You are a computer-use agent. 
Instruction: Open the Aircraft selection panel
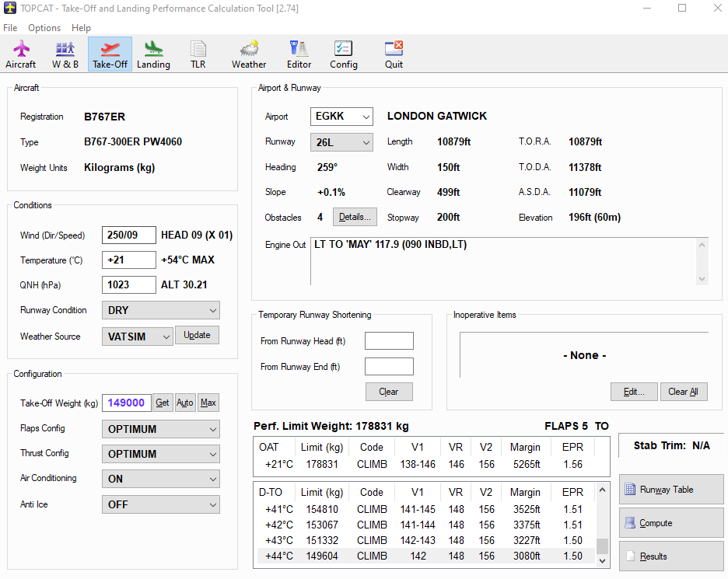click(21, 53)
